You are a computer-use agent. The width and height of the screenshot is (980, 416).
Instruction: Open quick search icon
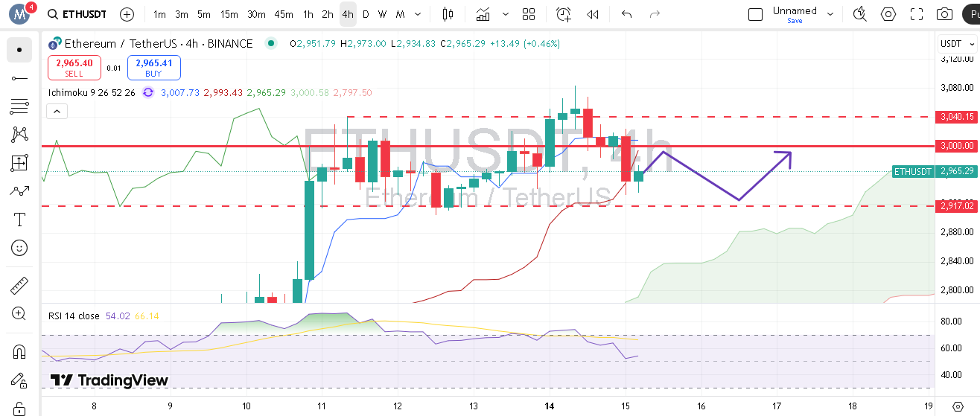pyautogui.click(x=859, y=14)
